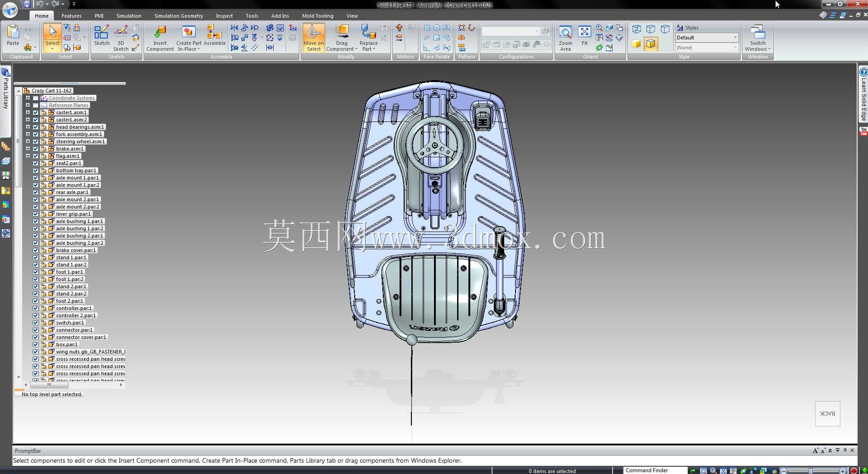Close the PromptBar panel
This screenshot has width=868, height=474.
(852, 450)
